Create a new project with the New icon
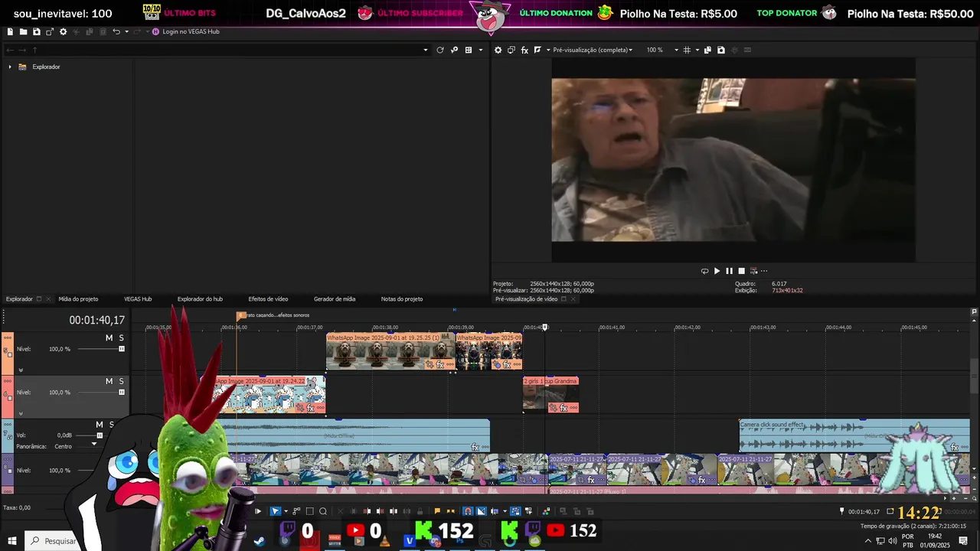 coord(10,31)
